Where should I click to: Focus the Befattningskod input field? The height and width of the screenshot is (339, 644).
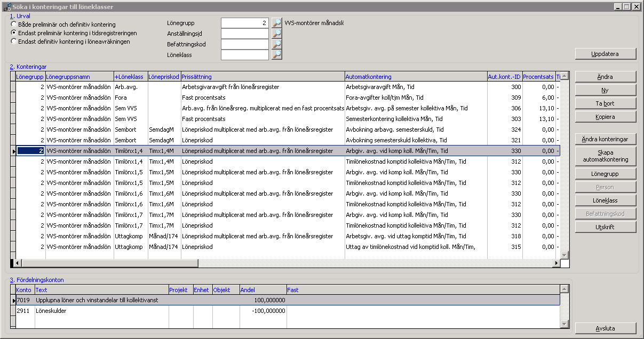[x=245, y=44]
